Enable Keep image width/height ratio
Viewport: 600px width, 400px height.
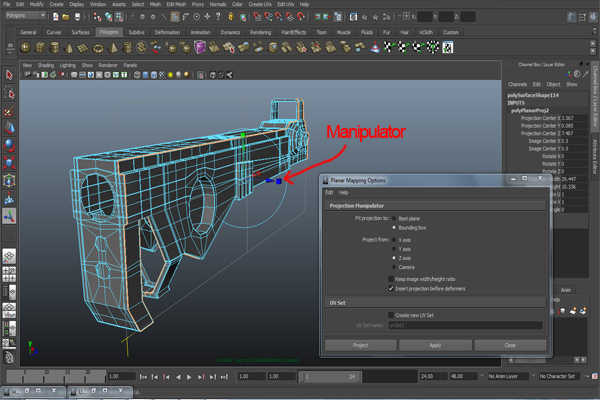(x=391, y=279)
